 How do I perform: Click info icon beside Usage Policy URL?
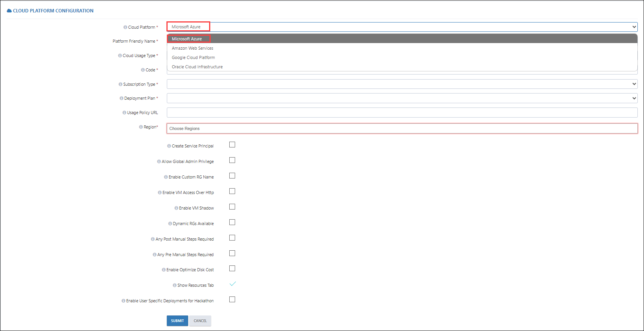pos(124,113)
